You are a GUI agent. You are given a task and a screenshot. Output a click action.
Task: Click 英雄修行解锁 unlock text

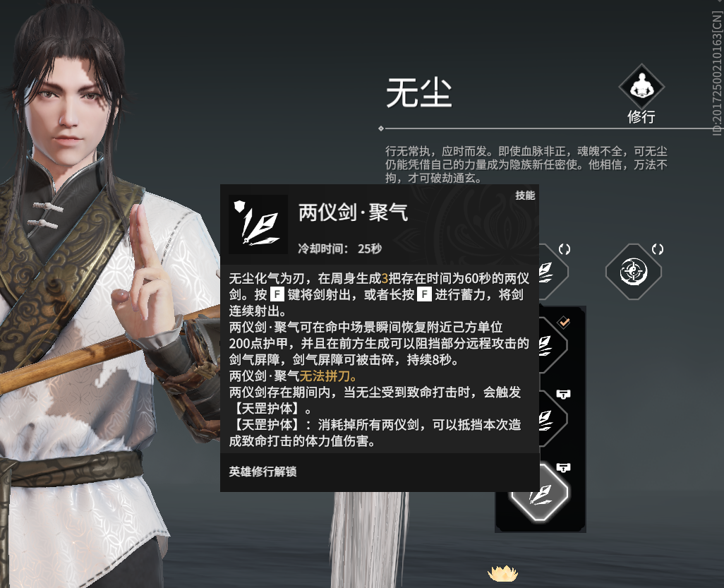[x=263, y=472]
